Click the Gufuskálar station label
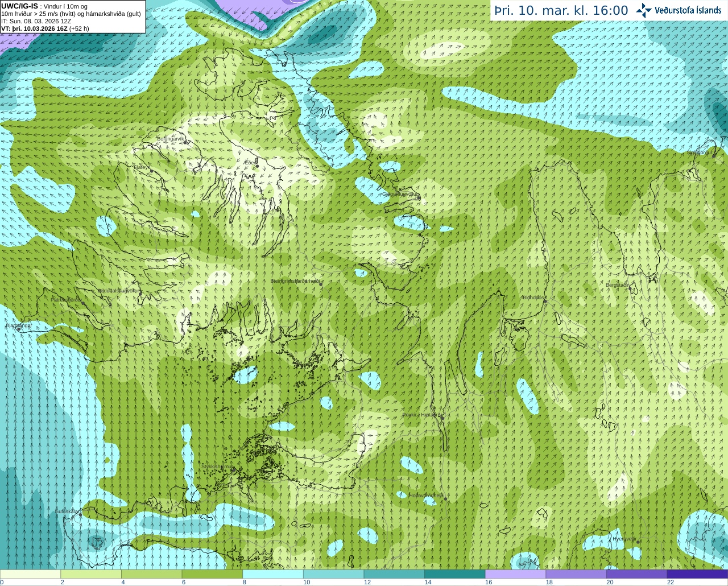The width and height of the screenshot is (728, 586). [67, 511]
